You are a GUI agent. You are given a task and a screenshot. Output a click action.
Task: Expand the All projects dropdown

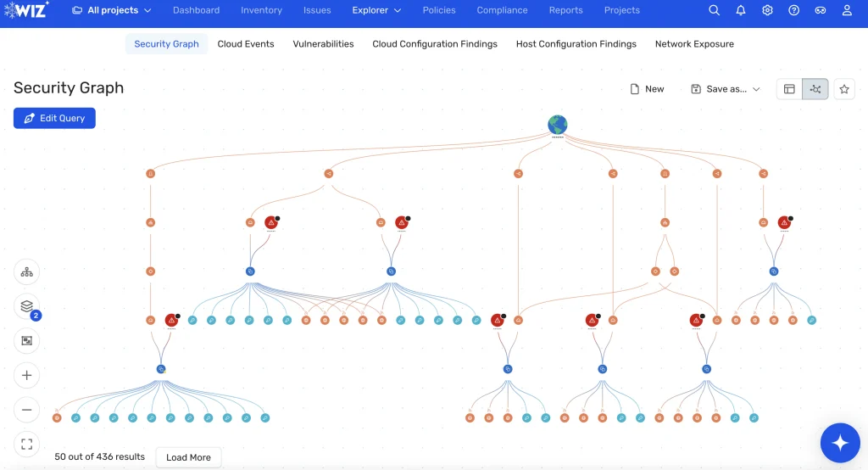coord(112,10)
